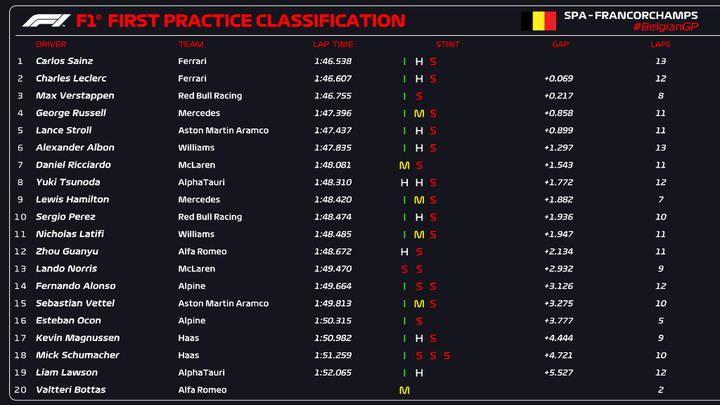This screenshot has width=720, height=405.
Task: Click the GAP column header
Action: tap(560, 44)
